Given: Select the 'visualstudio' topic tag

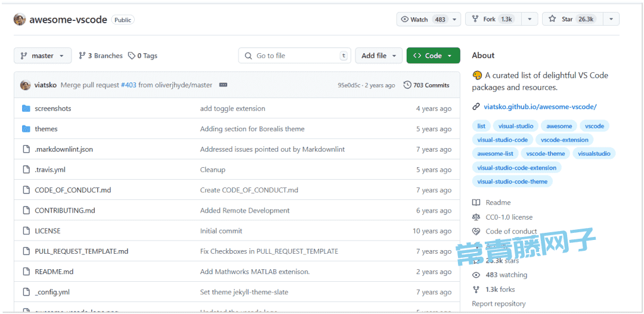Looking at the screenshot, I should (594, 153).
